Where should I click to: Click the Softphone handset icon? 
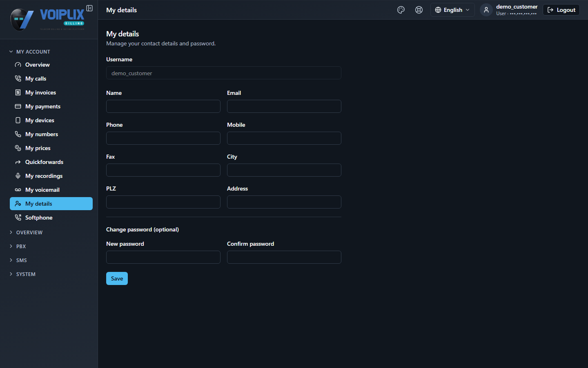tap(18, 218)
